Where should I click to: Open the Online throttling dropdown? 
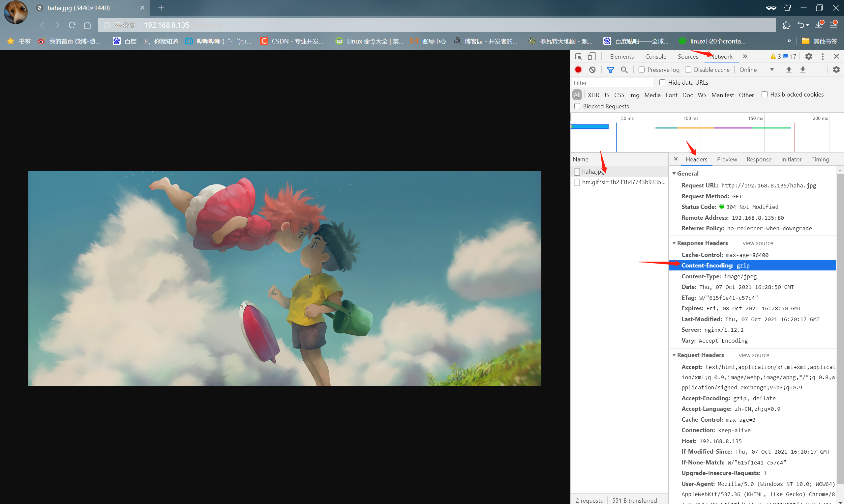757,70
